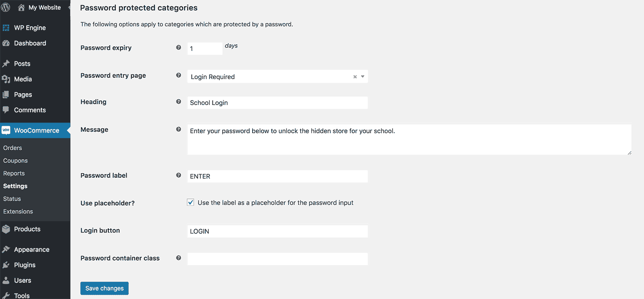Image resolution: width=644 pixels, height=299 pixels.
Task: Click the WordPress logo in the top bar
Action: pos(5,7)
